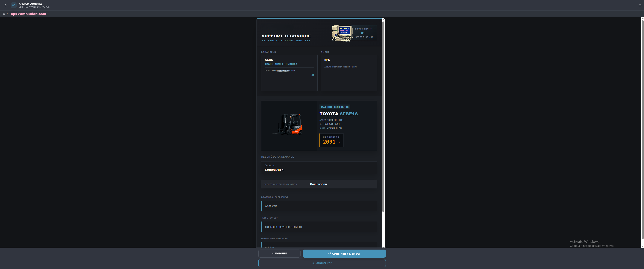Click the ÉNERGIE Combustion value
The height and width of the screenshot is (269, 644).
(274, 170)
